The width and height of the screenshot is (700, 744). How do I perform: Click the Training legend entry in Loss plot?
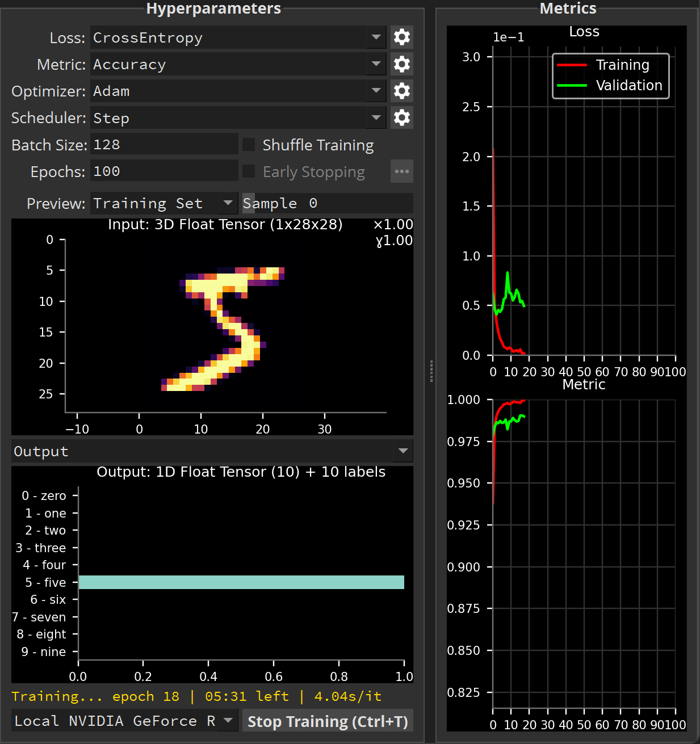(603, 65)
